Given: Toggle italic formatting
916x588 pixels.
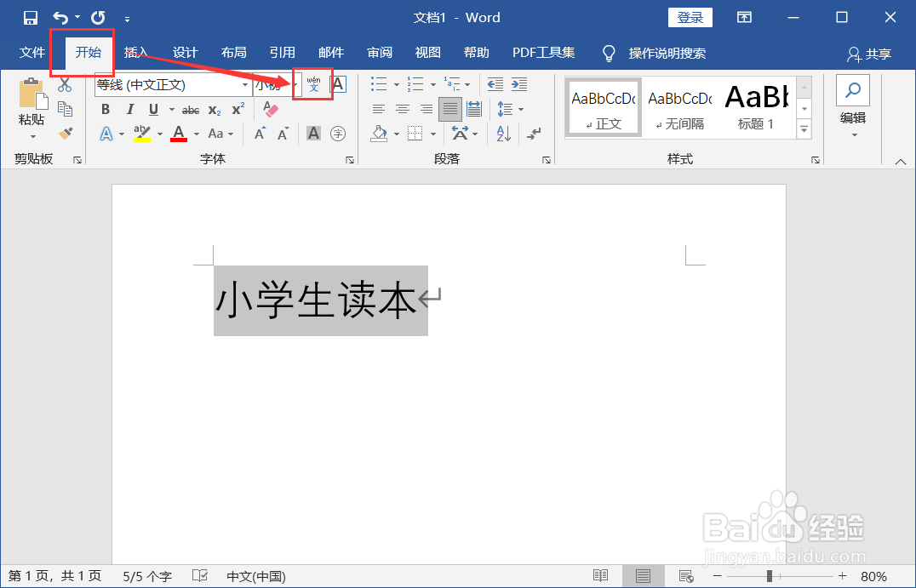Looking at the screenshot, I should 129,109.
